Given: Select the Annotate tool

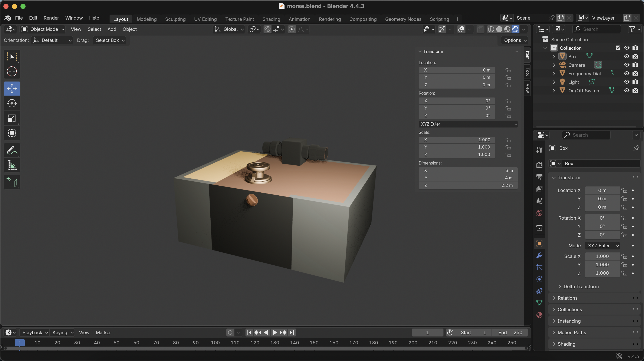Looking at the screenshot, I should pyautogui.click(x=12, y=150).
